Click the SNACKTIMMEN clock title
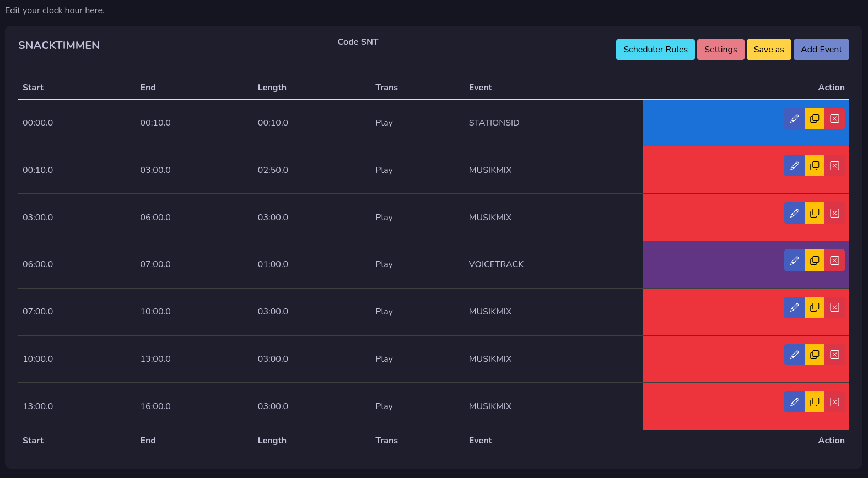Screen dimensions: 868x478 tap(59, 46)
